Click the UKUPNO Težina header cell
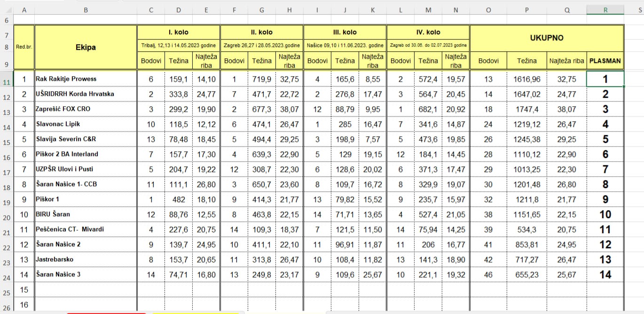This screenshot has width=644, height=314. point(527,61)
